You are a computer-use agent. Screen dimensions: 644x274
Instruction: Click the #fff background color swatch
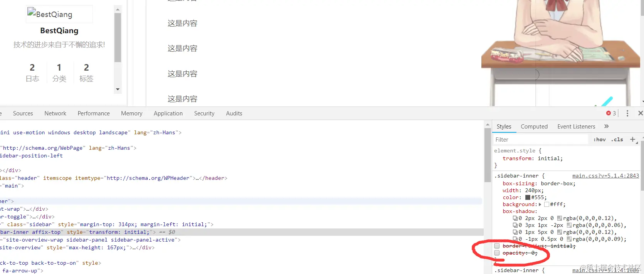(546, 204)
